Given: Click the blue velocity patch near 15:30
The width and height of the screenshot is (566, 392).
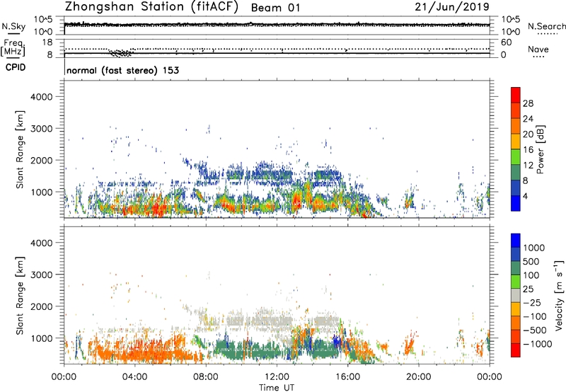Looking at the screenshot, I should coord(337,341).
